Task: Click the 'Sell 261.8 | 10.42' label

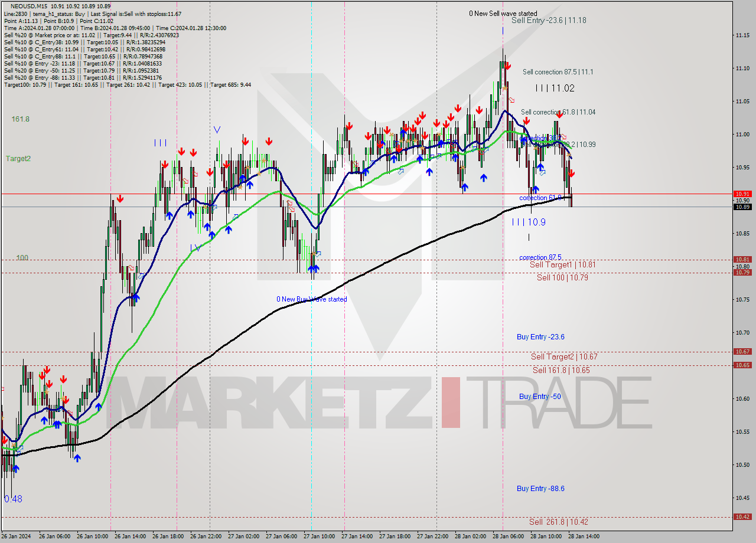Action: [559, 522]
